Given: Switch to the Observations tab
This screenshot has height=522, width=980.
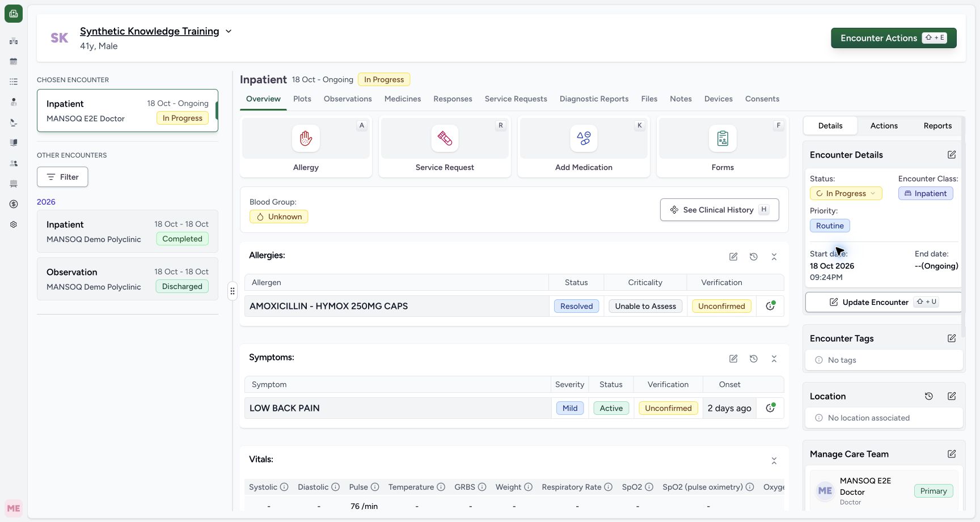Looking at the screenshot, I should point(348,99).
